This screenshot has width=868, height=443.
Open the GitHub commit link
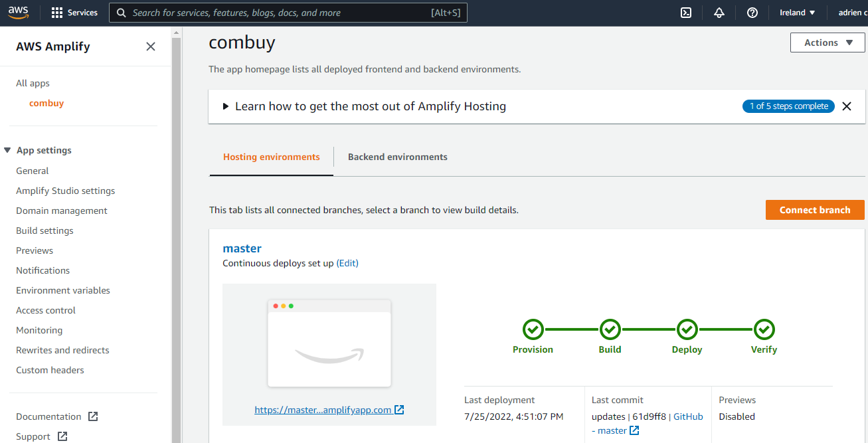tap(688, 416)
